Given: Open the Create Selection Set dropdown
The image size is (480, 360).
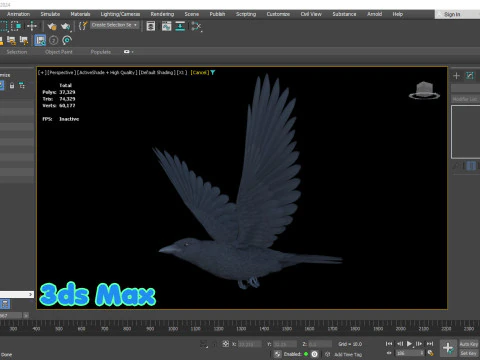Looking at the screenshot, I should point(114,25).
